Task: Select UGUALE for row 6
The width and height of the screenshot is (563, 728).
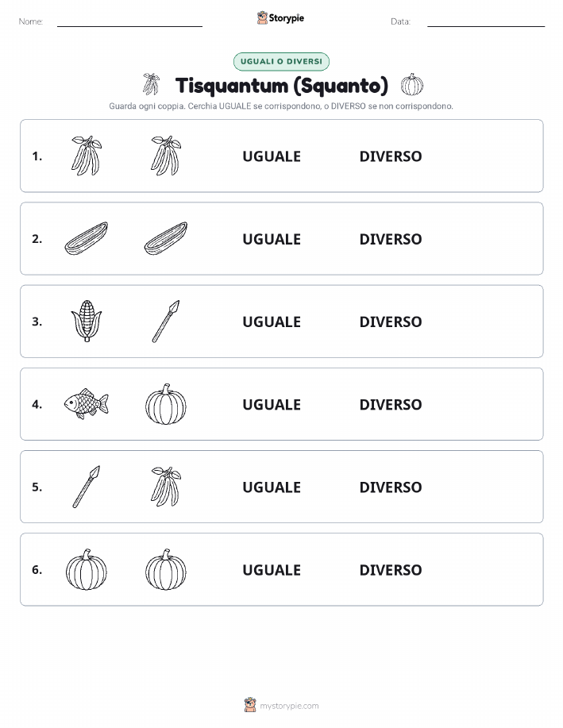Action: 272,570
